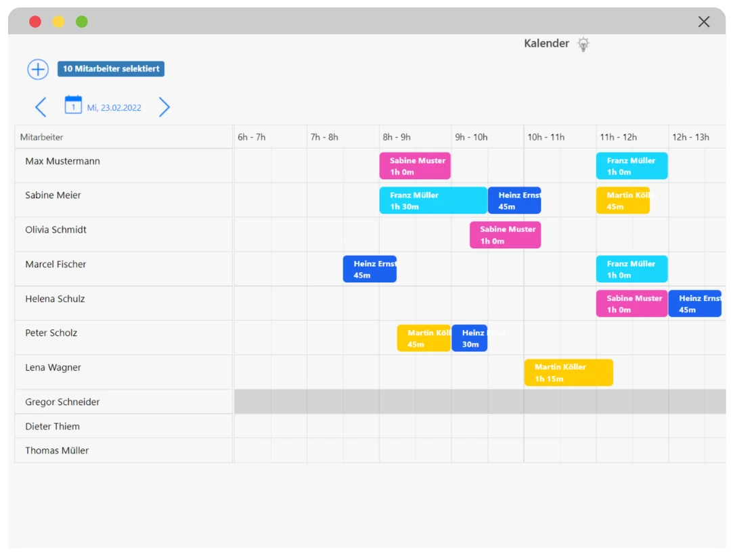
Task: Click Peter Scholz's Heinz Ernst 30m appointment
Action: click(x=469, y=338)
